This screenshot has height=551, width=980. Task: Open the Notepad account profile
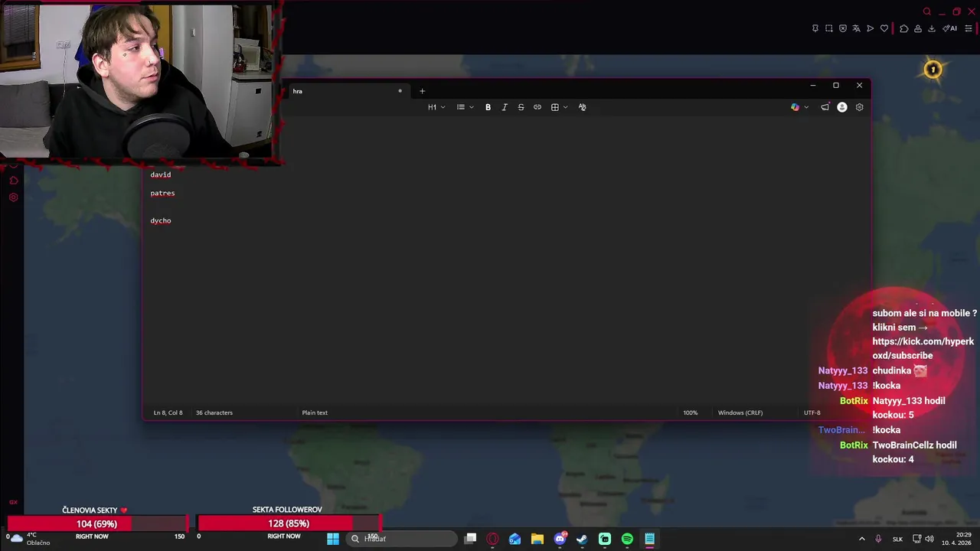tap(842, 107)
